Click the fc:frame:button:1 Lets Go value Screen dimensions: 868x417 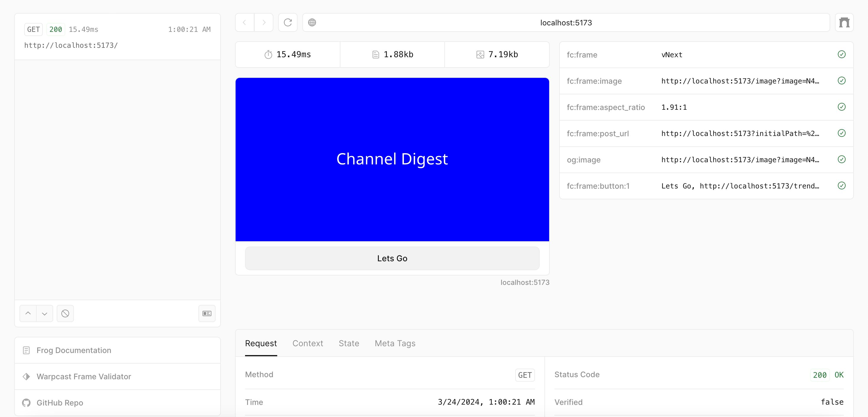(740, 186)
